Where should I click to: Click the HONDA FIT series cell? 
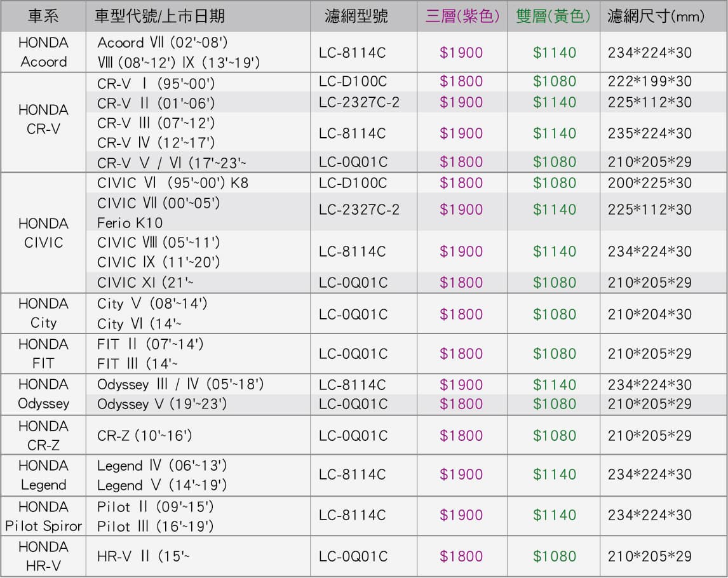43,354
